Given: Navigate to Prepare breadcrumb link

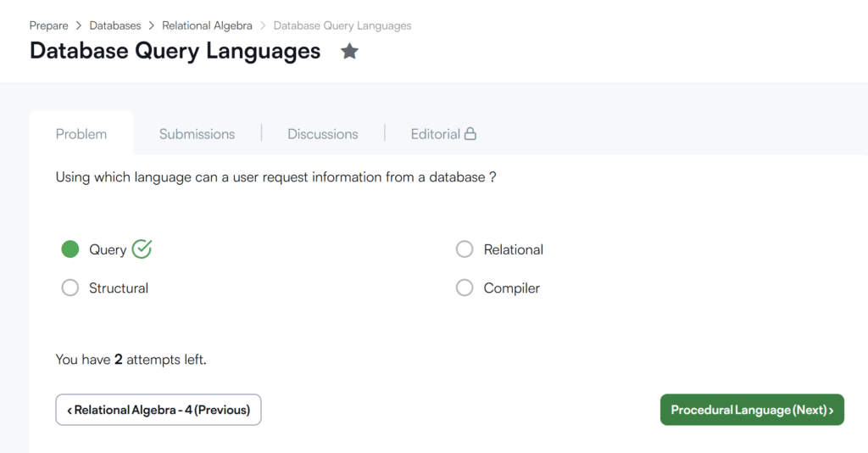Looking at the screenshot, I should coord(48,25).
